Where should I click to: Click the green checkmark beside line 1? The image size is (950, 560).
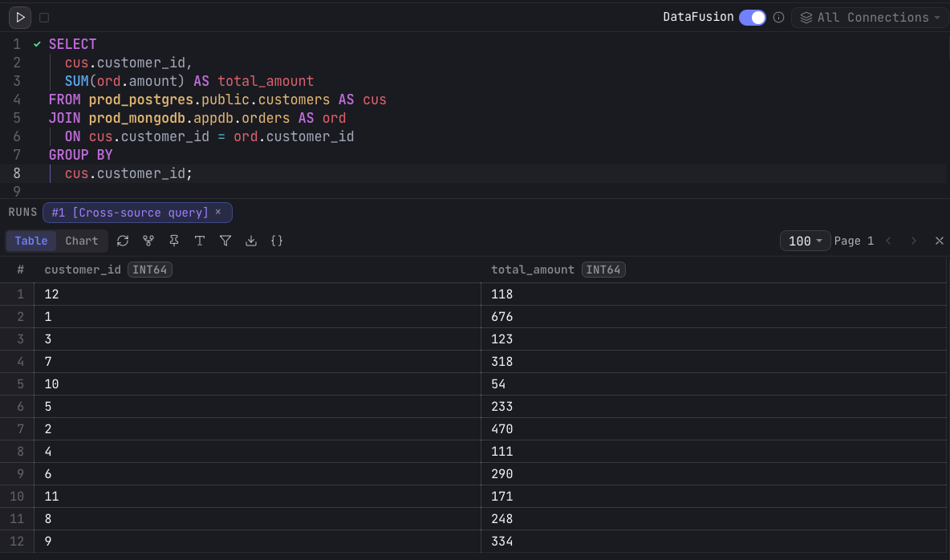(x=38, y=44)
